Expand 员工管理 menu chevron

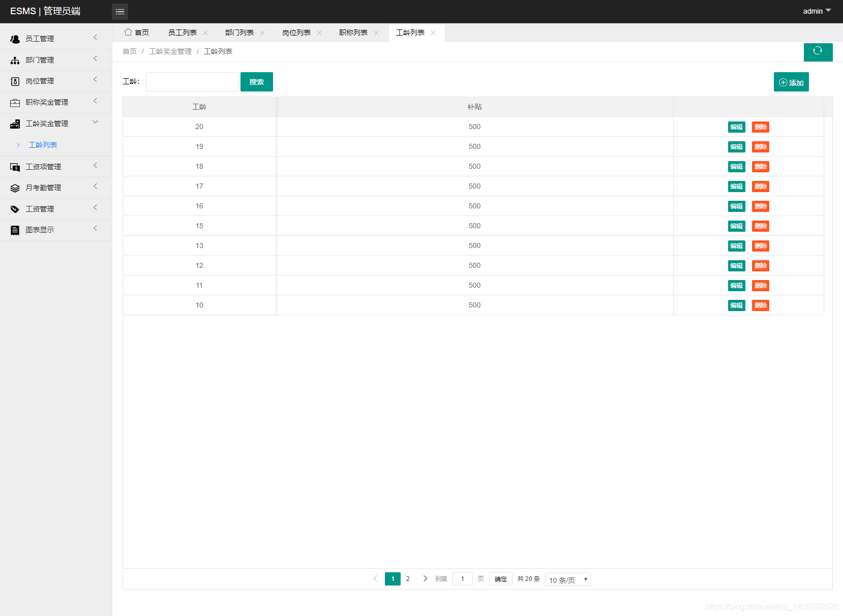(x=95, y=38)
